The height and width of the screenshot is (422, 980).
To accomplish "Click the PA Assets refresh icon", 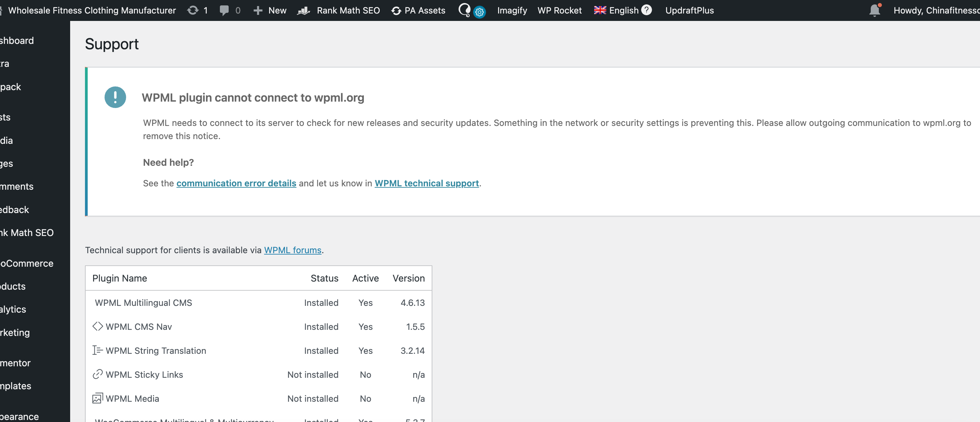I will [396, 11].
